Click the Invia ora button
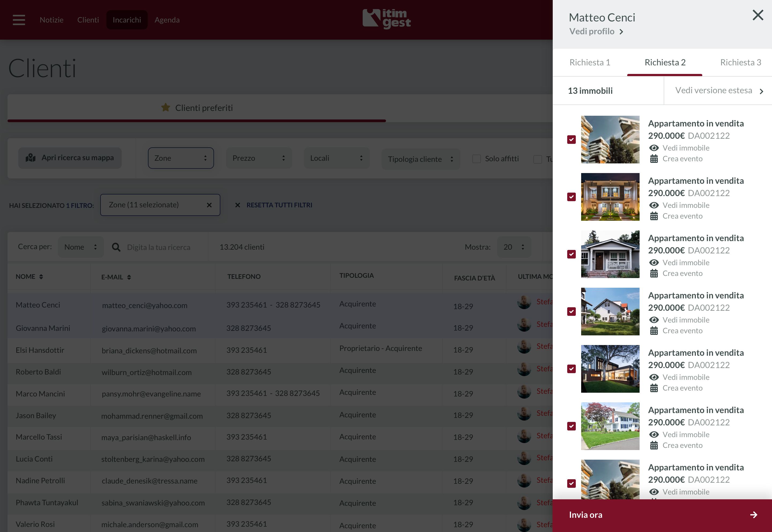 point(662,515)
